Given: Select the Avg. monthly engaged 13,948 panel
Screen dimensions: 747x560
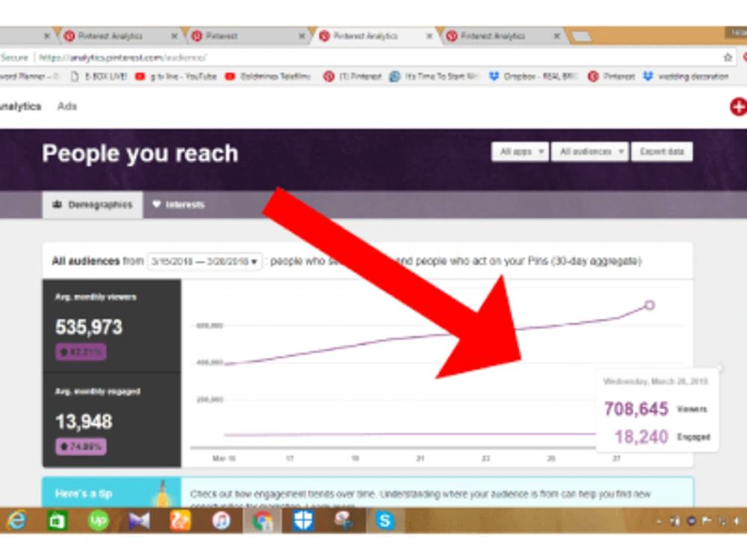Looking at the screenshot, I should pyautogui.click(x=112, y=420).
